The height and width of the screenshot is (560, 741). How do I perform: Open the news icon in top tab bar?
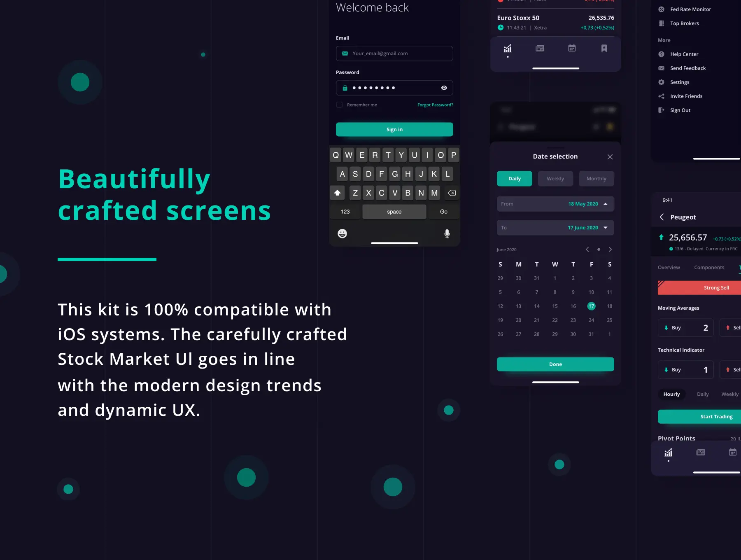(540, 48)
